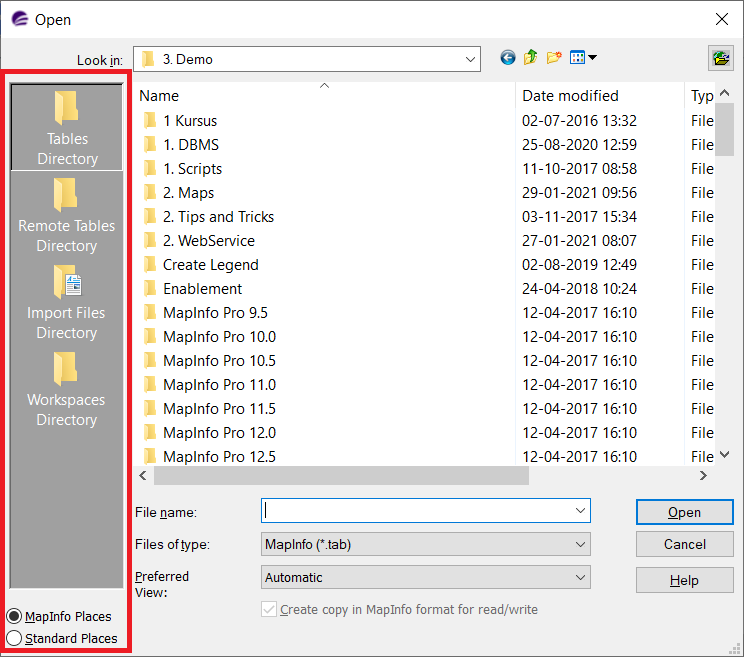Select the MapInfo Pro 10.5 folder
Screen dimensions: 744x657
coord(219,361)
